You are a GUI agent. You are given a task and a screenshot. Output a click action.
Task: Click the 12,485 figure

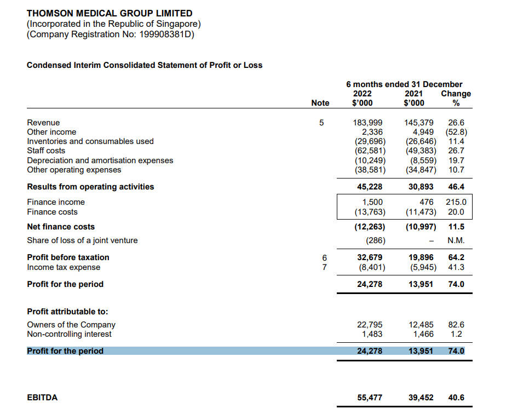coord(421,325)
